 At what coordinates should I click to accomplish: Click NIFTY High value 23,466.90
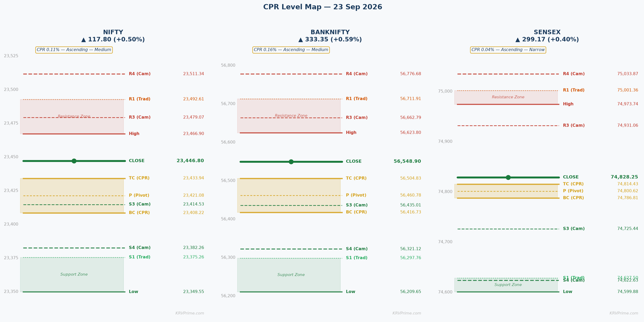(194, 134)
